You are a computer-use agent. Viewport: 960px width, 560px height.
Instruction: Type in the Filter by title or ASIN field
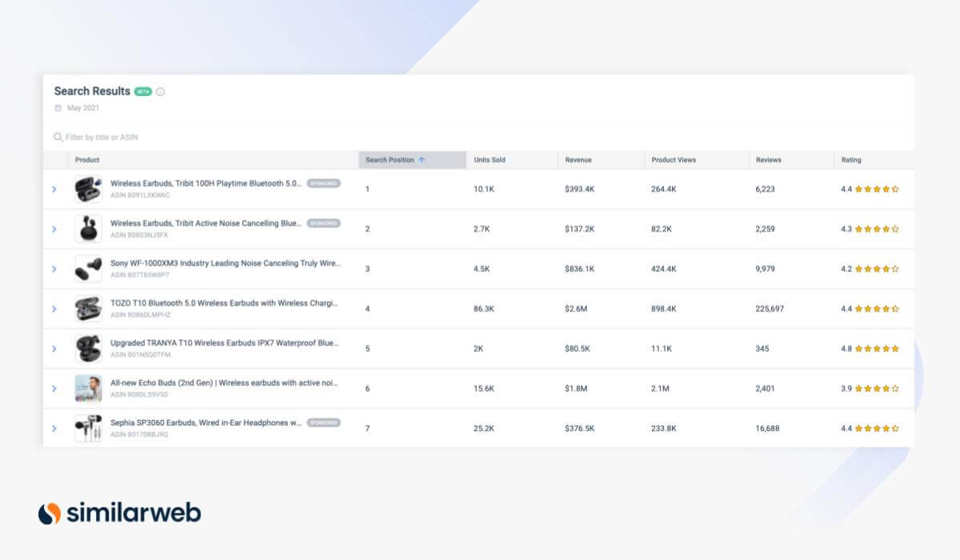coord(240,138)
